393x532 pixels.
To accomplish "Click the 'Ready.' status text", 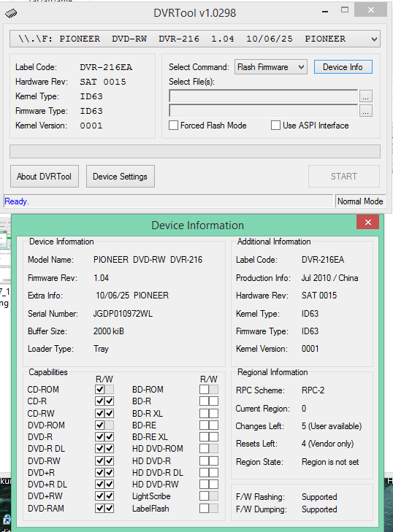I will click(17, 201).
